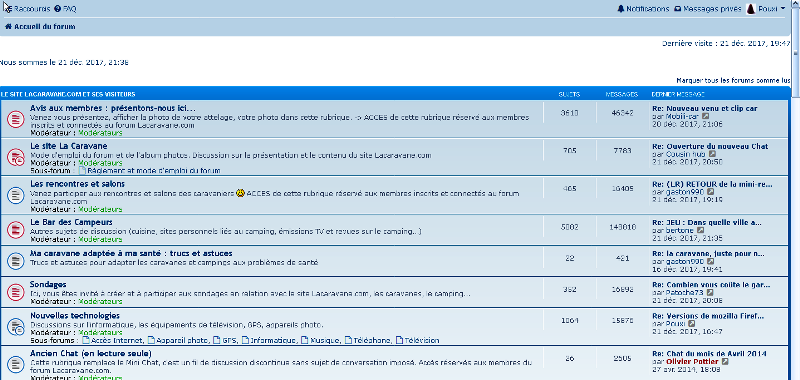The image size is (800, 380).
Task: Open author bertone profile
Action: (x=680, y=231)
